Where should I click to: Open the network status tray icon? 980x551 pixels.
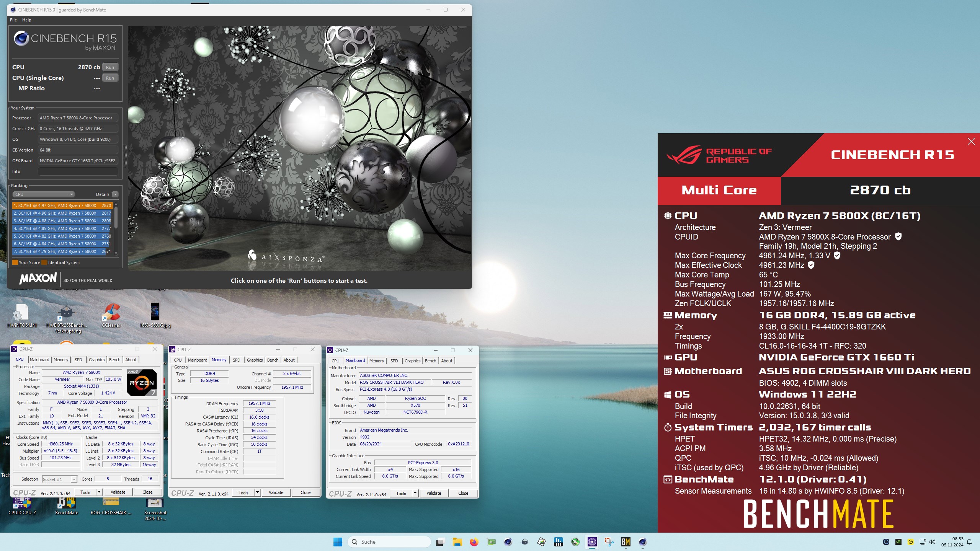923,542
